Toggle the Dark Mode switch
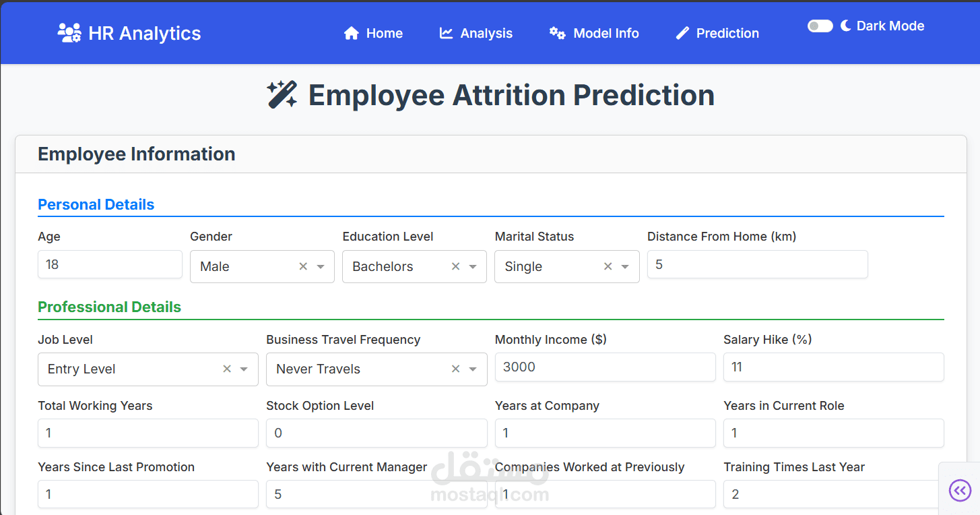Screen dimensions: 980x515 tap(820, 26)
